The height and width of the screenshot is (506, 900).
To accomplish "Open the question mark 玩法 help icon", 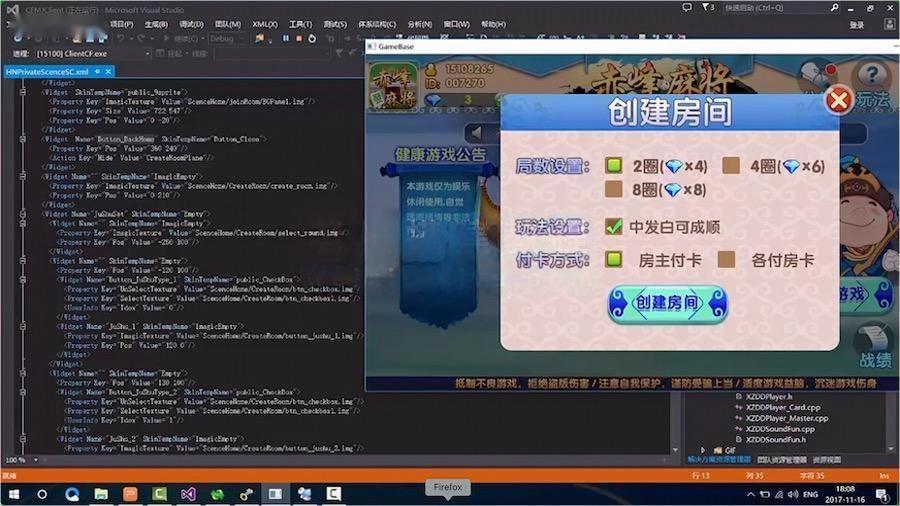I will click(871, 75).
